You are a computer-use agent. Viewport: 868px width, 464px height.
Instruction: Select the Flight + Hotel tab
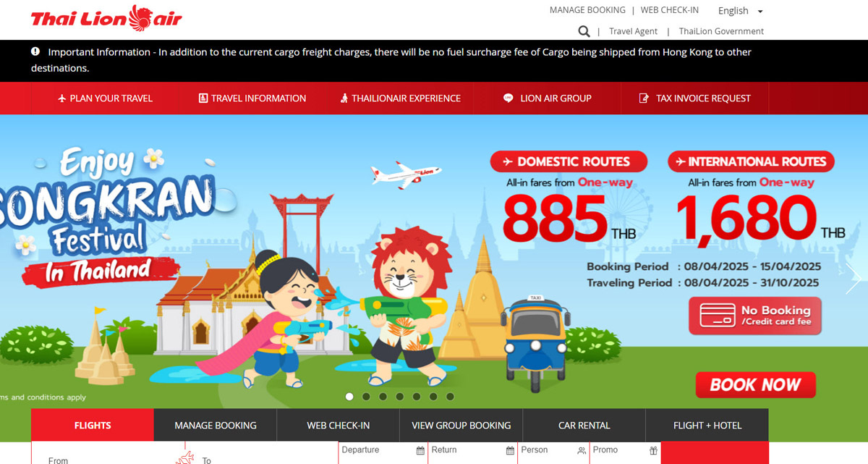point(707,425)
